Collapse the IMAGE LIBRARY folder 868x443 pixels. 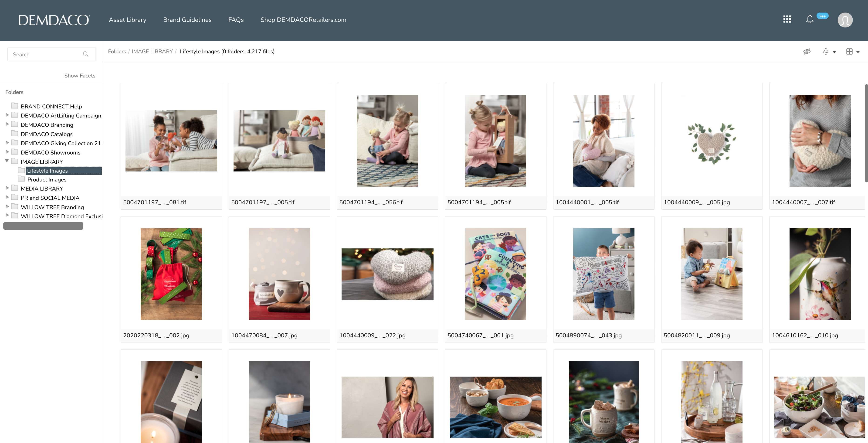coord(7,161)
